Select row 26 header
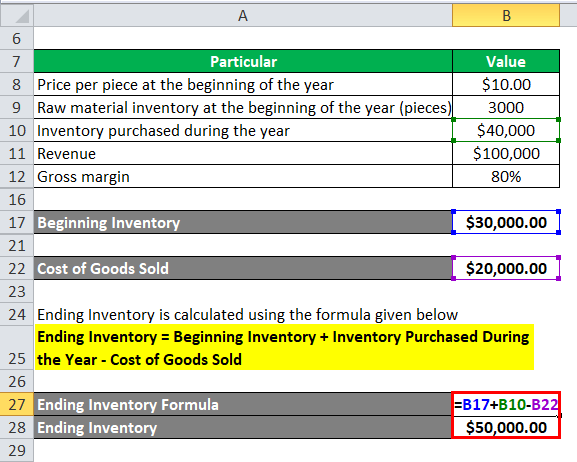The width and height of the screenshot is (577, 462). pyautogui.click(x=17, y=381)
